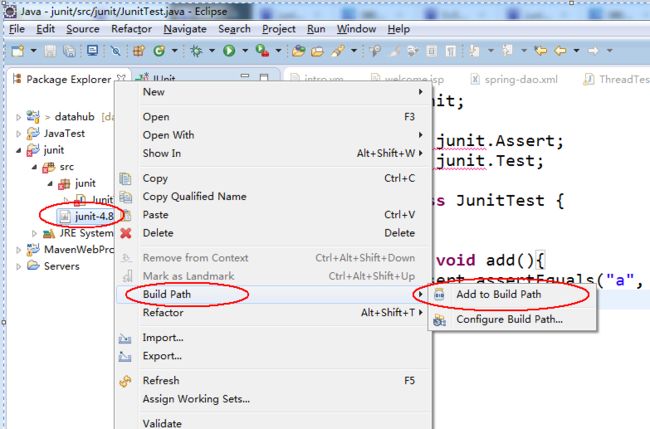Click the Debug bug icon

coord(196,51)
